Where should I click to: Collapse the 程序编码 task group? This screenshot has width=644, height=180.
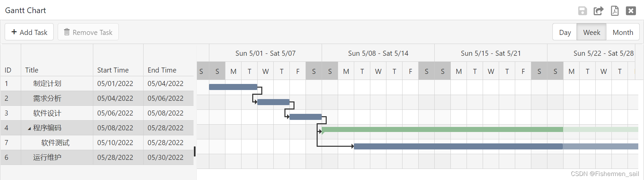tap(29, 128)
